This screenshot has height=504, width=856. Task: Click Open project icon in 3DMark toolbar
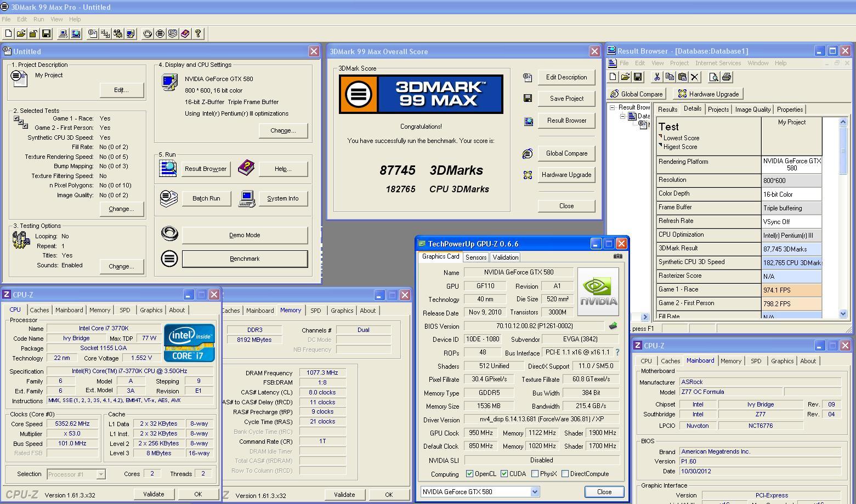tap(21, 34)
